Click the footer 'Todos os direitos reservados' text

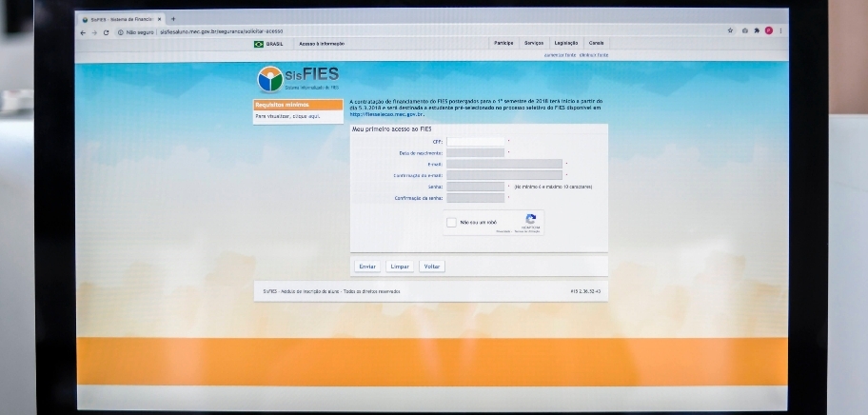[371, 291]
